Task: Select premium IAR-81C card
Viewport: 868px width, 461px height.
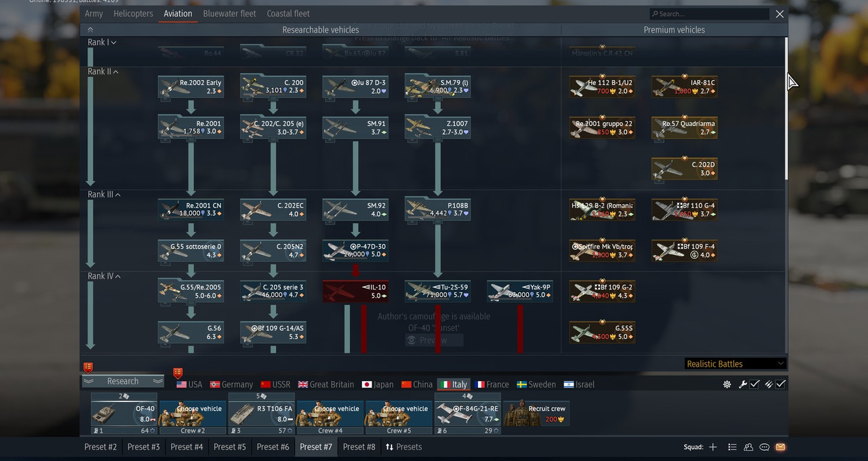Action: [x=684, y=87]
